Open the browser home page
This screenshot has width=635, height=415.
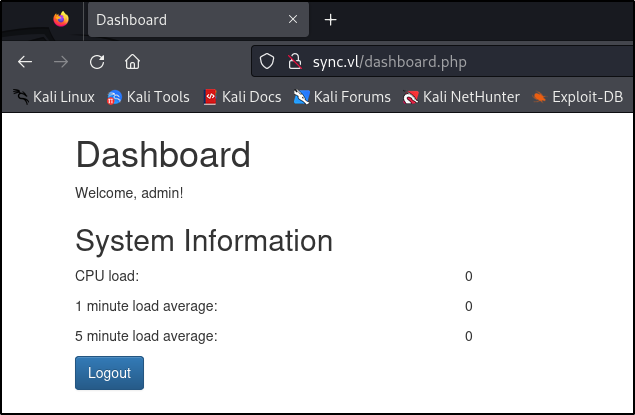pos(132,61)
